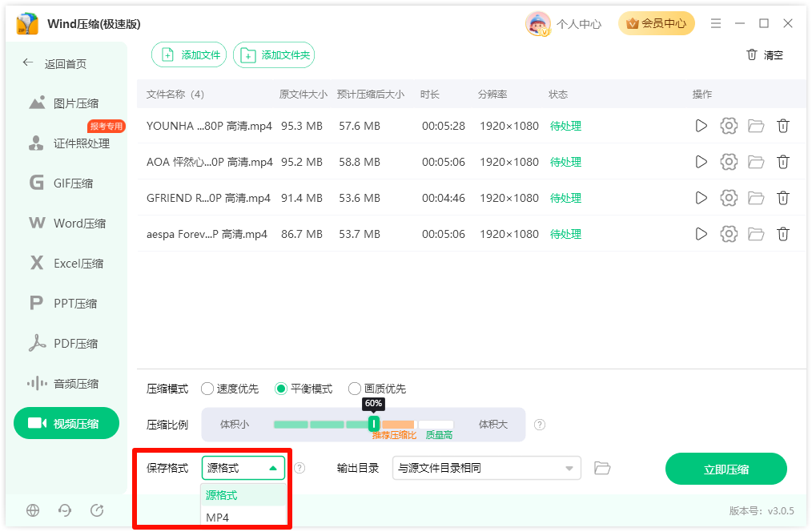Open Word压缩 in sidebar
Screen dimensions: 812x532
(67, 224)
